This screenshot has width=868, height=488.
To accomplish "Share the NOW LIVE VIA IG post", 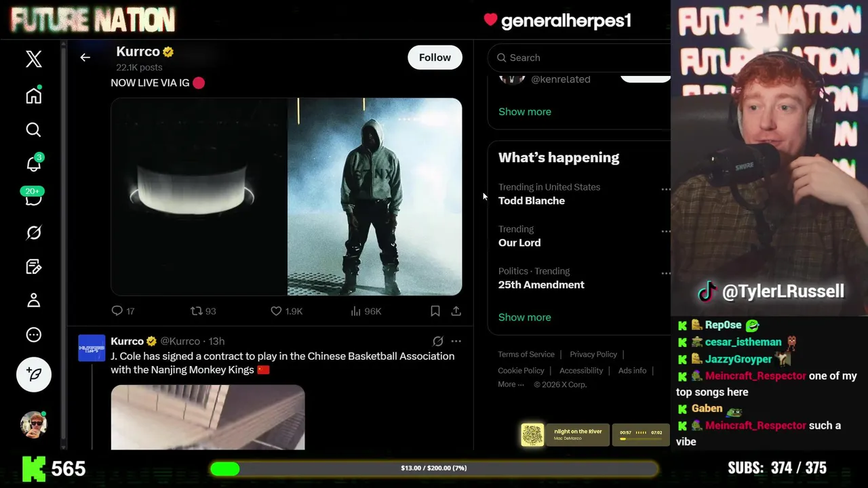I will click(456, 310).
